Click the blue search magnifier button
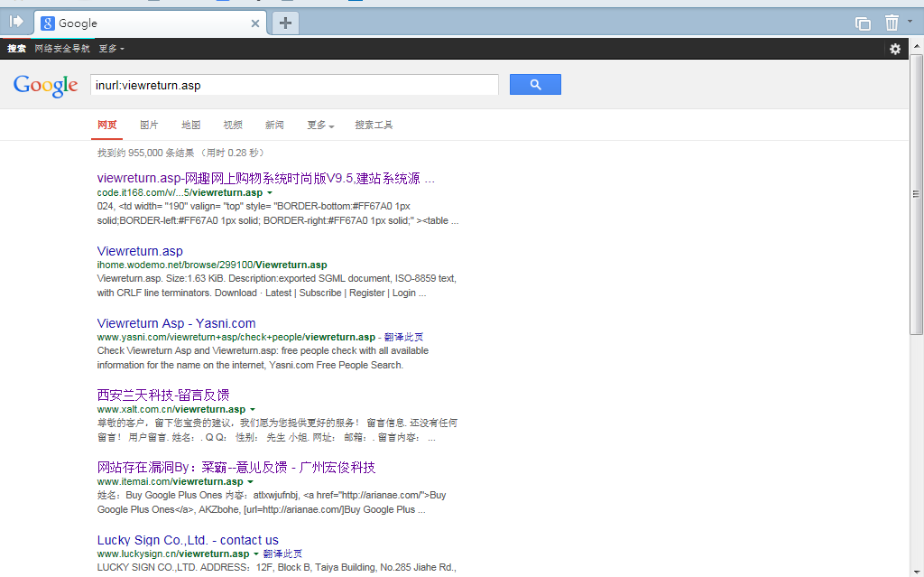 point(535,84)
